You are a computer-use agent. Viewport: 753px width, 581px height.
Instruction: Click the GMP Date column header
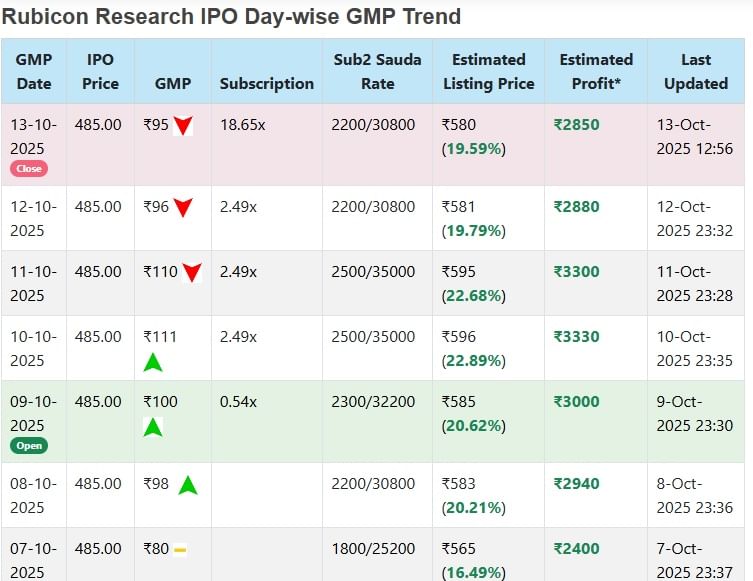[x=34, y=71]
